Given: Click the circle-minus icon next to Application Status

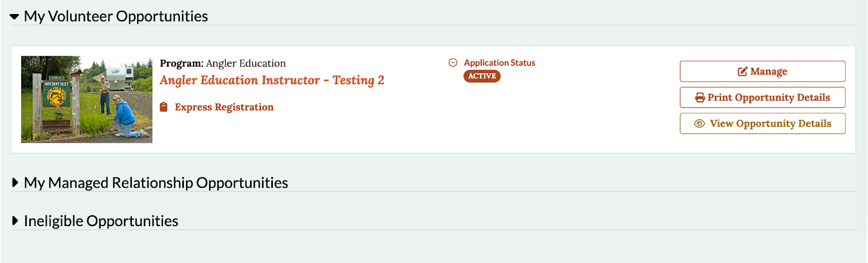Looking at the screenshot, I should [x=453, y=62].
